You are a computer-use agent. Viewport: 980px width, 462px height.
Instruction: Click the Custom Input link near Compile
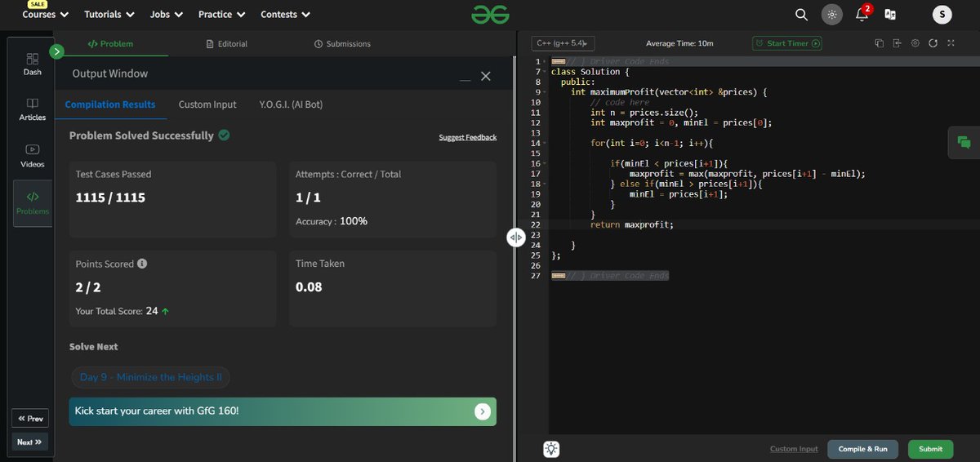794,449
